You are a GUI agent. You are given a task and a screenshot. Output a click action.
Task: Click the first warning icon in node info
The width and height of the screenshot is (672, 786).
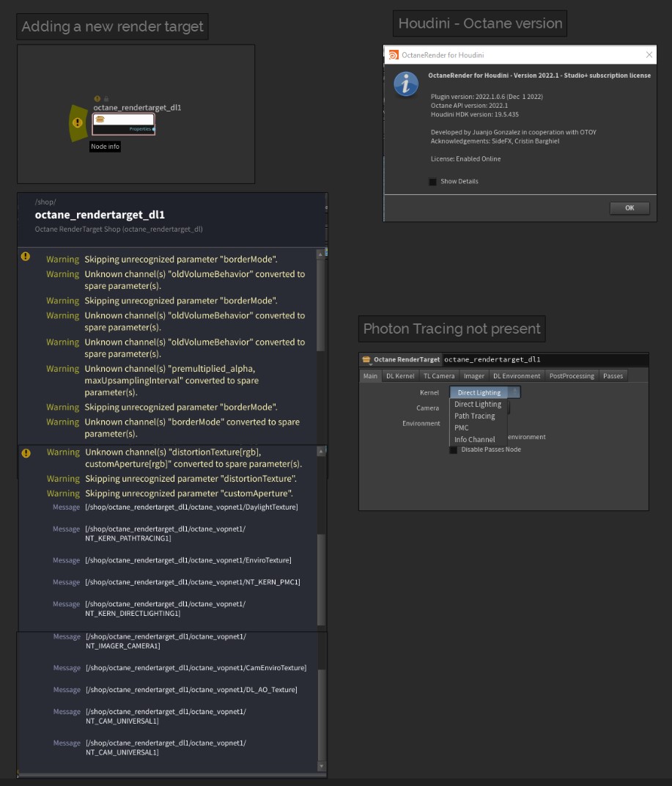[x=26, y=257]
